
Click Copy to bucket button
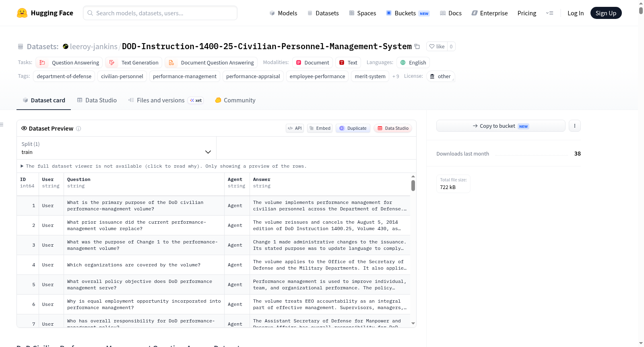click(x=501, y=126)
